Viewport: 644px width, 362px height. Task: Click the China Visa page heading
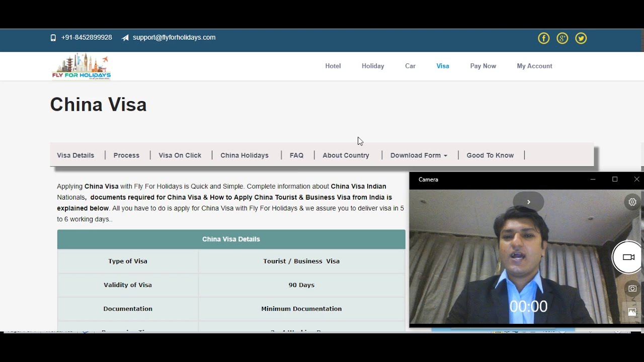pyautogui.click(x=99, y=105)
